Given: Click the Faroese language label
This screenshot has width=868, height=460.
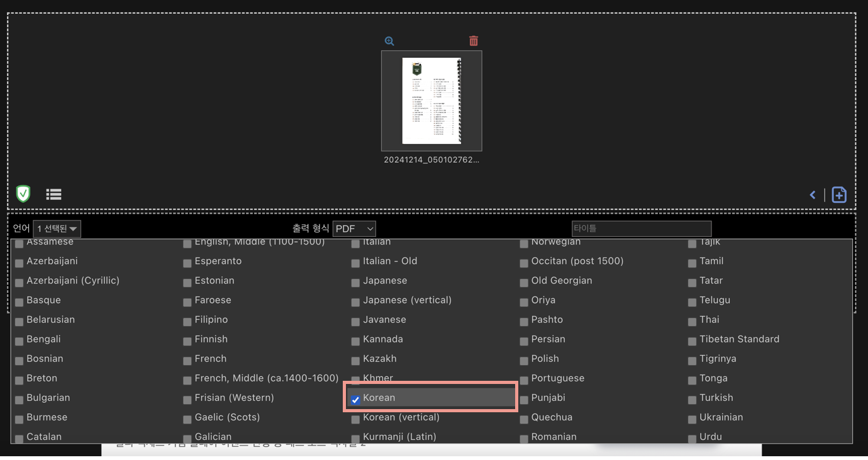Looking at the screenshot, I should click(x=213, y=300).
